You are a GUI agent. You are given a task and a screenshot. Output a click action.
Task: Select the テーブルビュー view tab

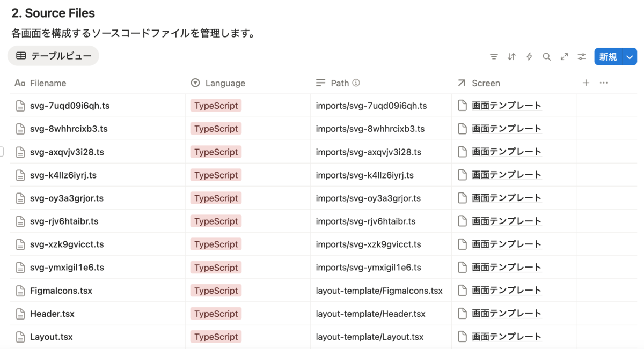coord(53,56)
